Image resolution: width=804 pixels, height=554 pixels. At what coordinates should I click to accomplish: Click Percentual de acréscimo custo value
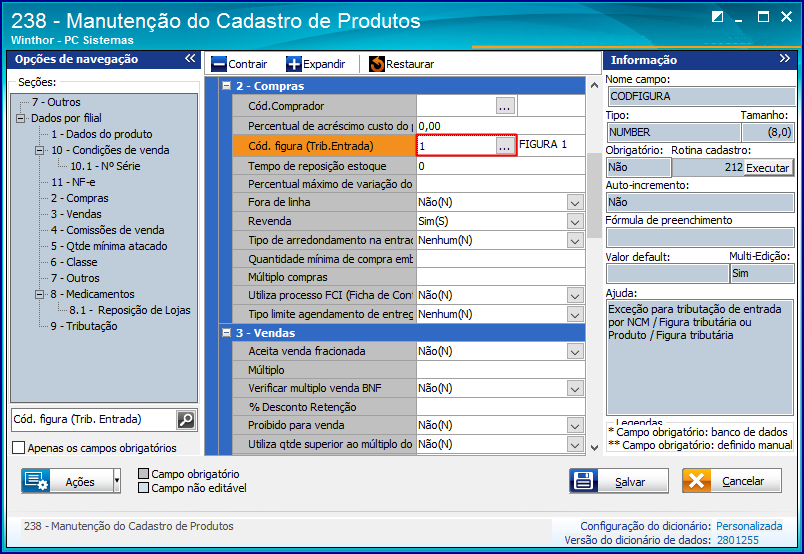tap(500, 126)
